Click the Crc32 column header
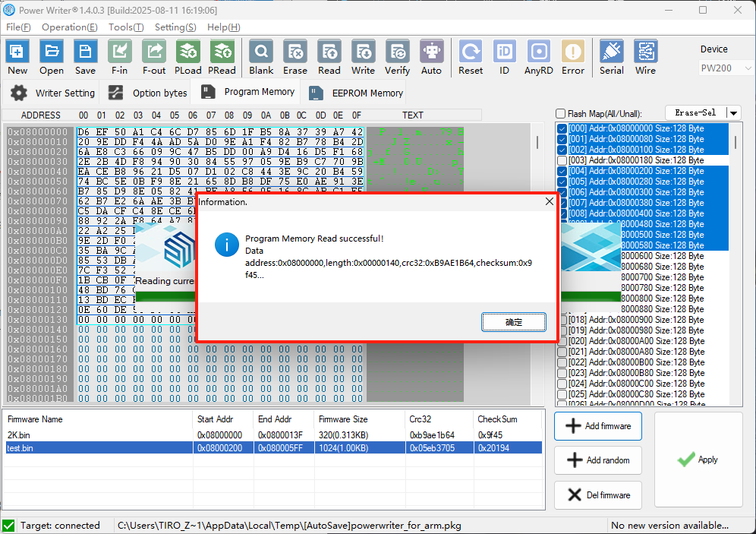The image size is (756, 534). point(439,419)
